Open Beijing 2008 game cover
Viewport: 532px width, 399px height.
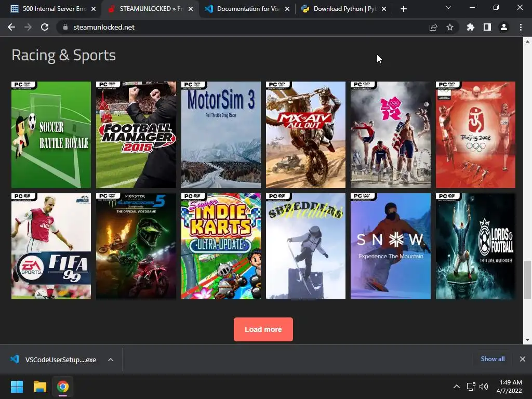475,135
